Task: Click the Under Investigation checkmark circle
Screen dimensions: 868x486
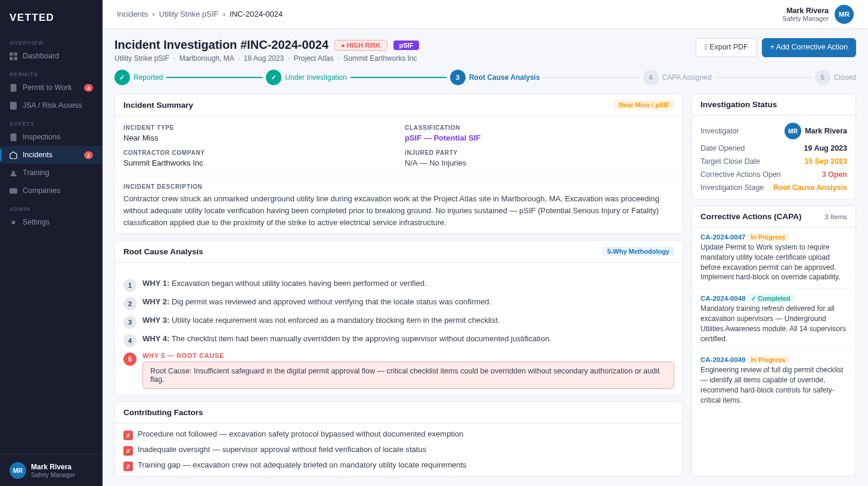Action: (274, 77)
